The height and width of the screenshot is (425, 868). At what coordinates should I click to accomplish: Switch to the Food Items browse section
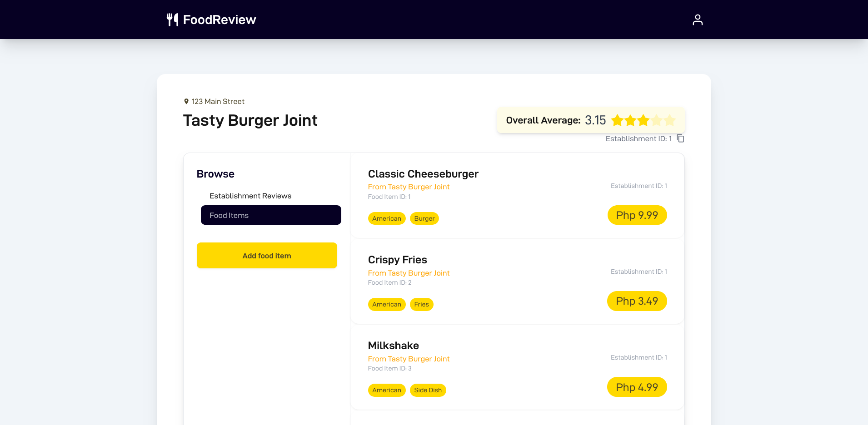pyautogui.click(x=271, y=215)
